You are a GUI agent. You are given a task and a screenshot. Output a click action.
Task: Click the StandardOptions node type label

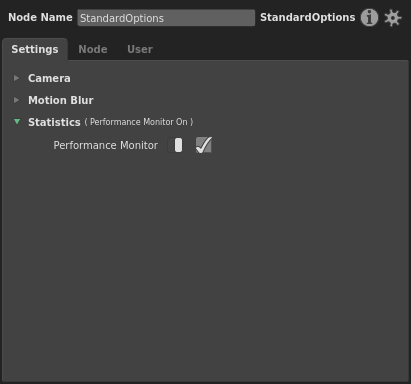click(308, 17)
